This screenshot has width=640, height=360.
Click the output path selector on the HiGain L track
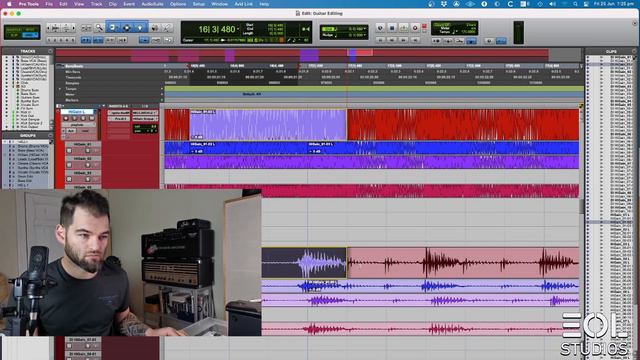click(144, 119)
